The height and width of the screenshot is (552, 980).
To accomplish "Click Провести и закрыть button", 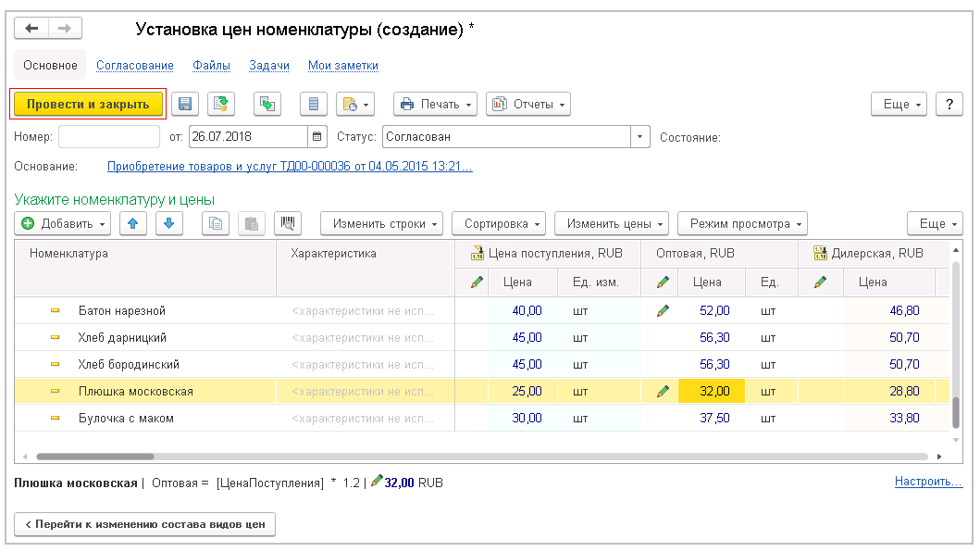I will (x=88, y=104).
